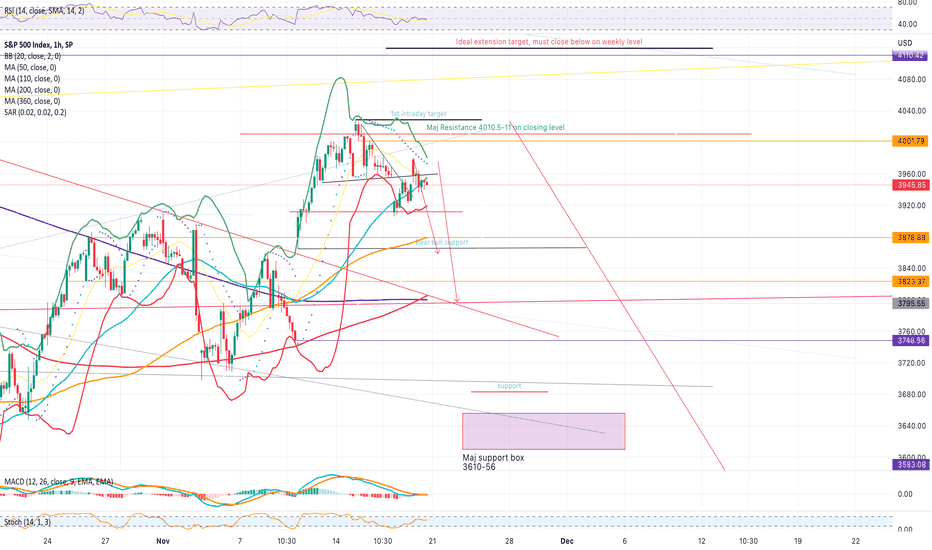Select the small 'support' annotation label
This screenshot has width=932, height=550.
coord(509,386)
